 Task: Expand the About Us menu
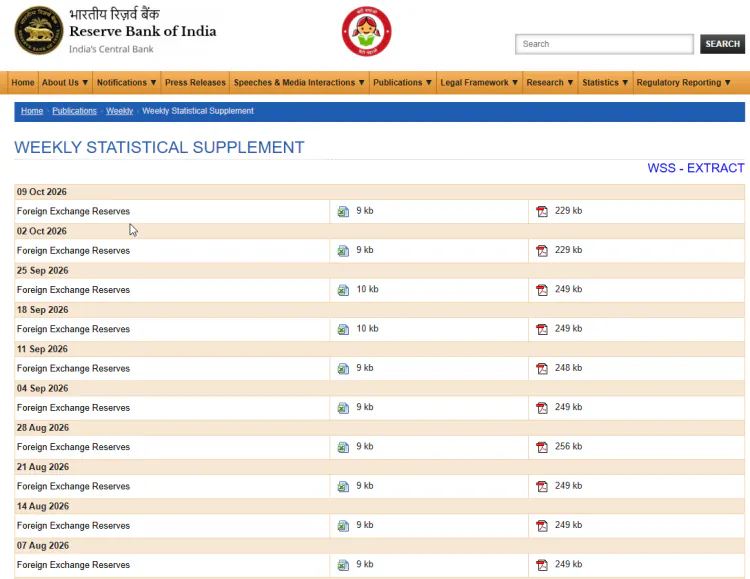pyautogui.click(x=65, y=82)
